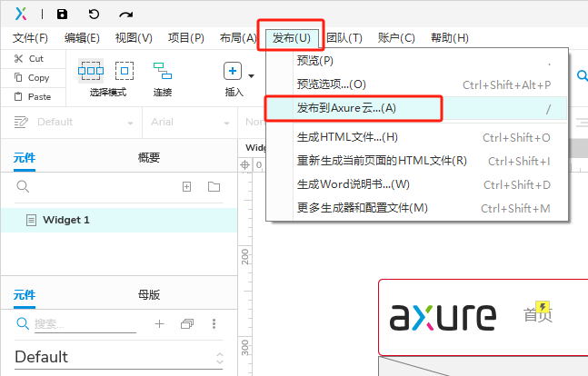The height and width of the screenshot is (376, 588).
Task: Cut the selection
Action: pos(29,59)
